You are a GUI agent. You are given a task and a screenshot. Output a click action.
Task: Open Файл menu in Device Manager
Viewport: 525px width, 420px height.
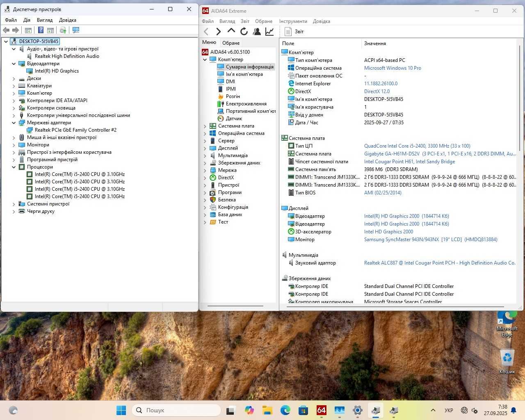coord(11,20)
